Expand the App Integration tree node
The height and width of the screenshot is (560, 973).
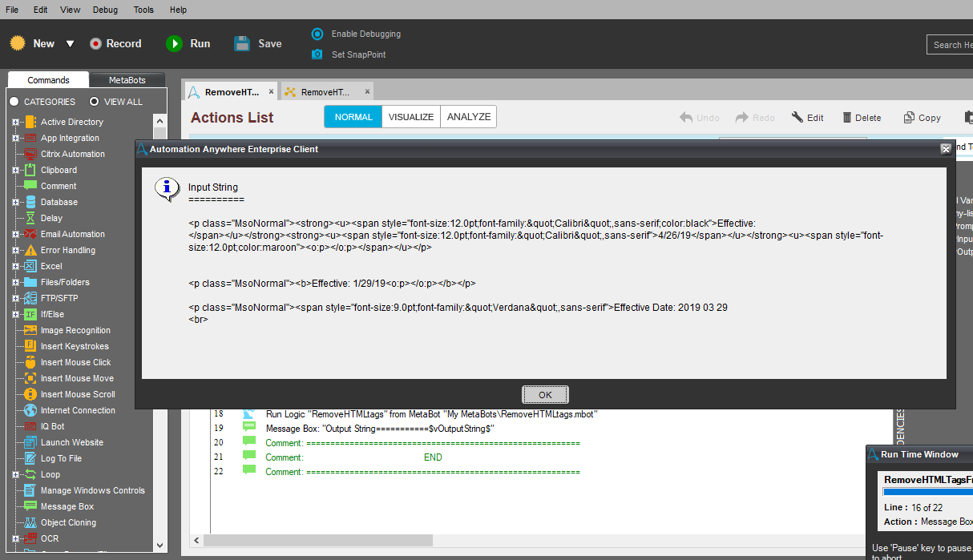click(x=15, y=138)
